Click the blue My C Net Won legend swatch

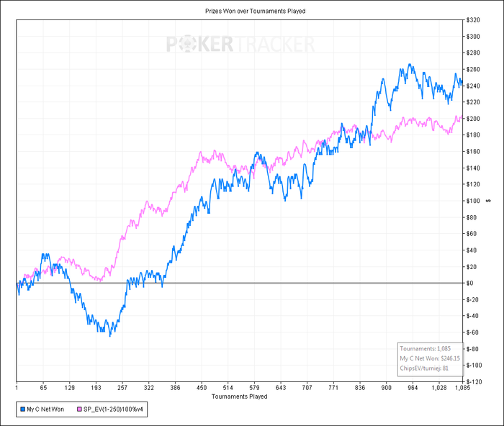click(x=22, y=409)
